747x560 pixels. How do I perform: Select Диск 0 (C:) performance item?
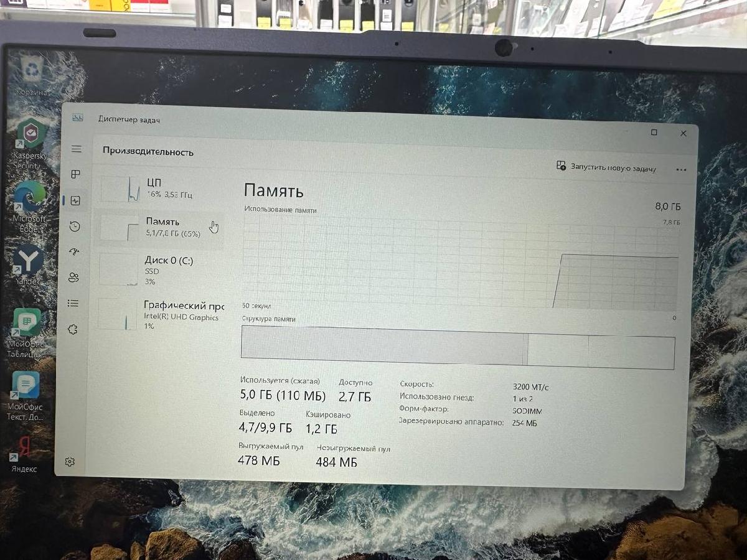click(159, 270)
